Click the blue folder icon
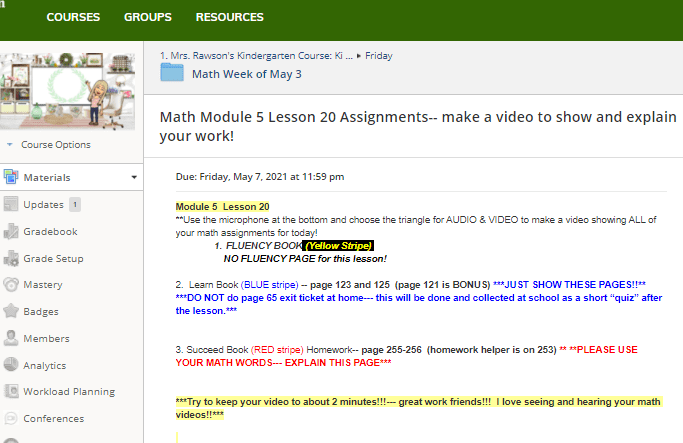 pos(172,72)
